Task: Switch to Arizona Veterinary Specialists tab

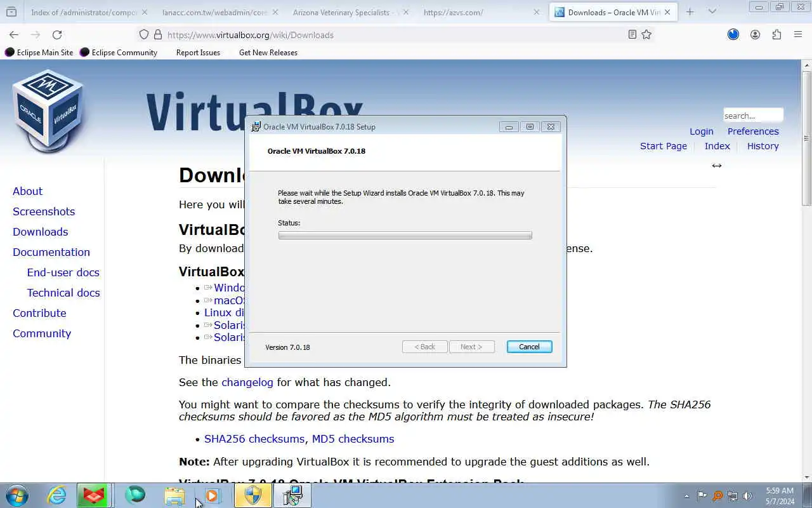Action: [346, 12]
